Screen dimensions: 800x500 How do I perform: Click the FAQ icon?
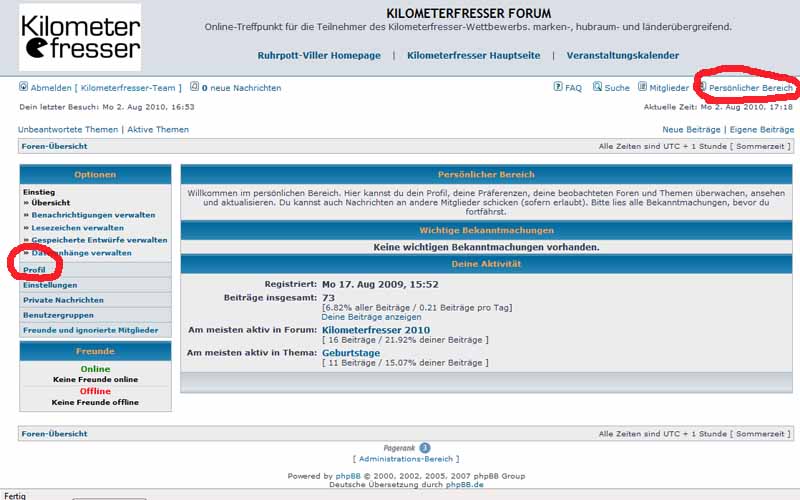coord(558,87)
